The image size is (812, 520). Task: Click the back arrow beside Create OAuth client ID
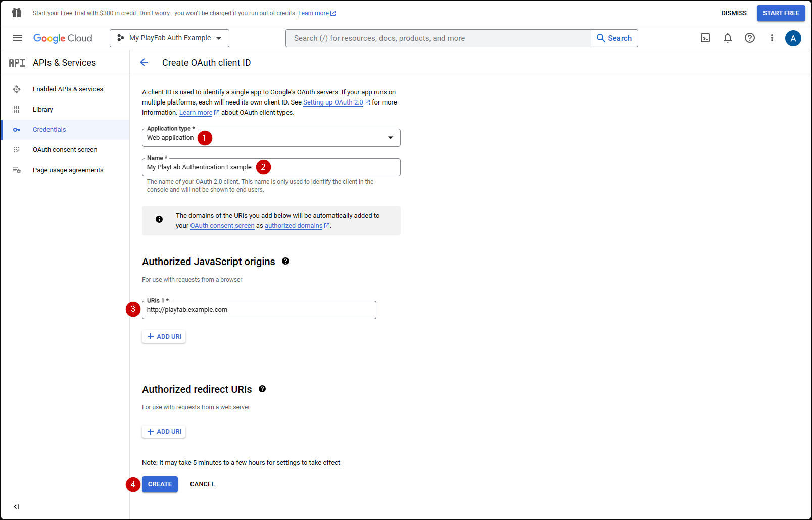coord(144,62)
